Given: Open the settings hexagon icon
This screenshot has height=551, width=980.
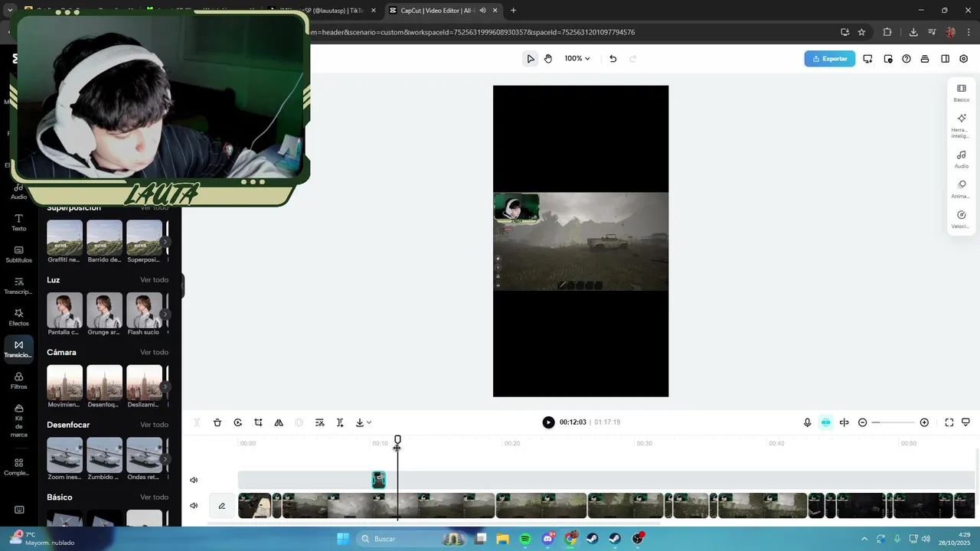Looking at the screenshot, I should pyautogui.click(x=964, y=59).
